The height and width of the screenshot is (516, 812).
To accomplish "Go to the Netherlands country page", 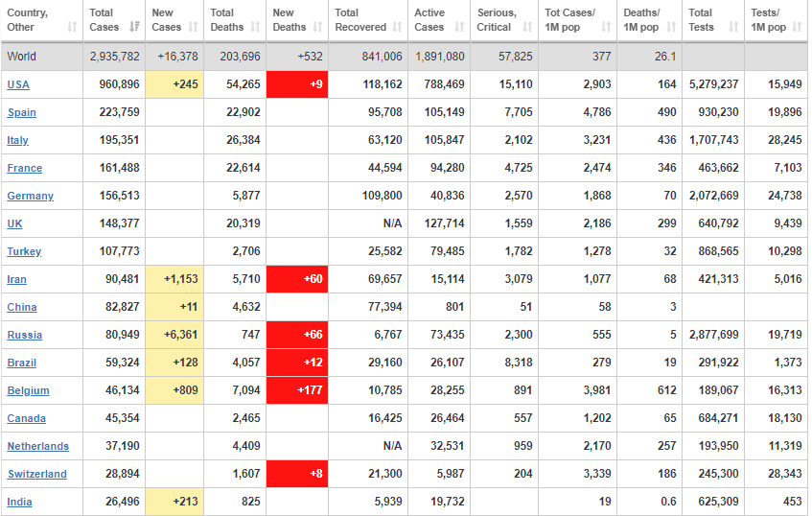I will pos(37,446).
